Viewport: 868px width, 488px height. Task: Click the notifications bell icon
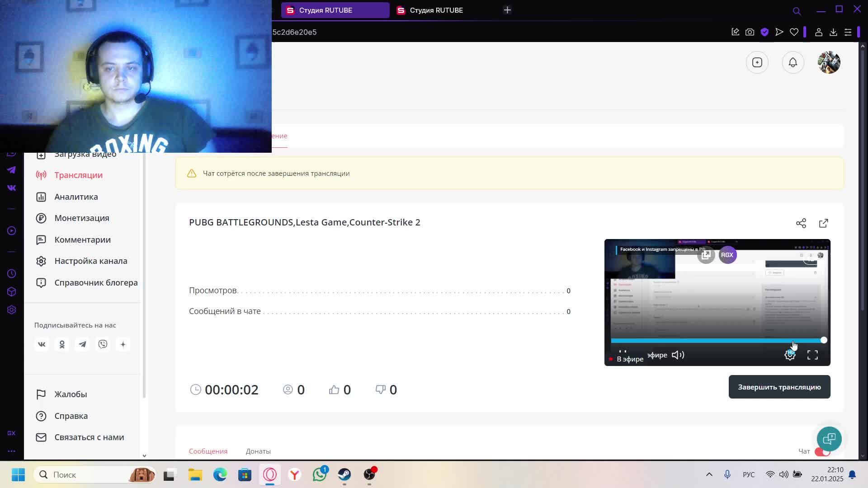tap(793, 62)
